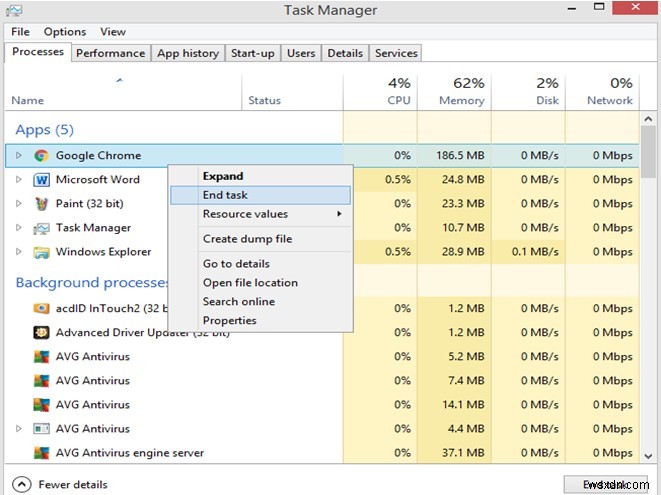Click the Google Chrome app icon
661x495 pixels.
pos(41,156)
